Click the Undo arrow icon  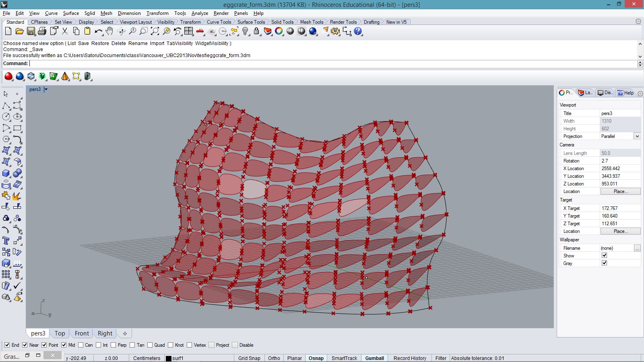click(x=98, y=31)
